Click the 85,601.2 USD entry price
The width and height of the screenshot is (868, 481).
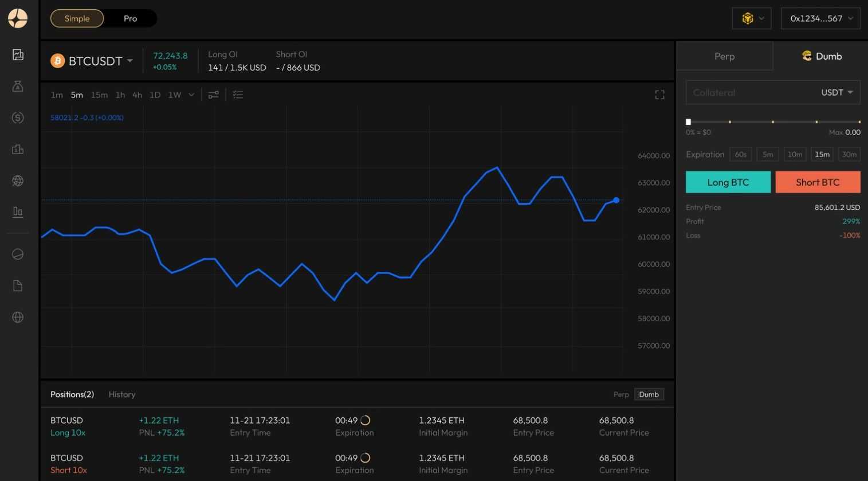[837, 208]
